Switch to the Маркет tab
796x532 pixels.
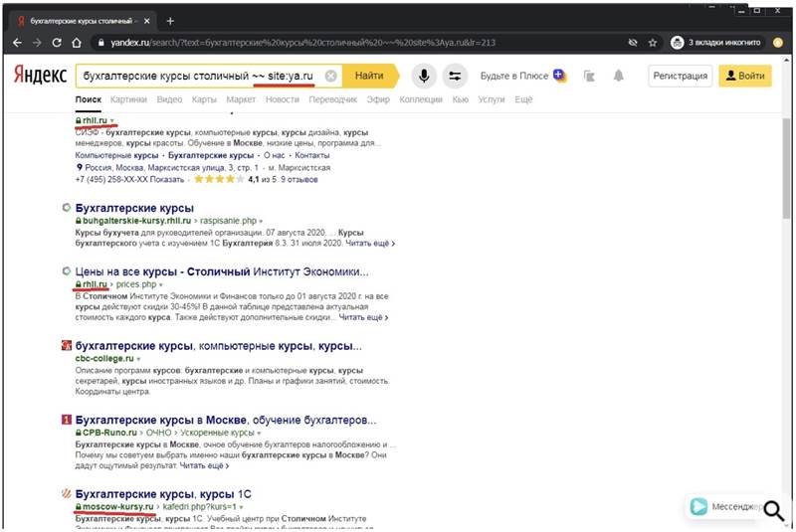241,99
